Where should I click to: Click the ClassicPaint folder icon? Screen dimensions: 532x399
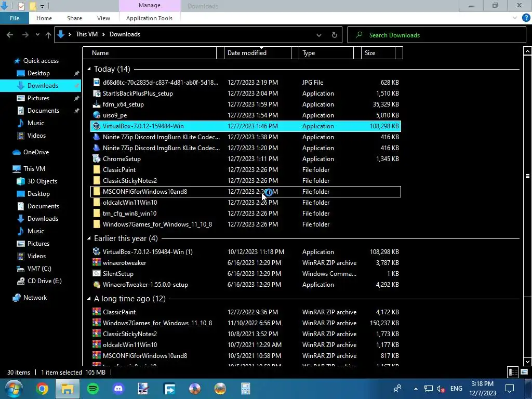(x=97, y=170)
